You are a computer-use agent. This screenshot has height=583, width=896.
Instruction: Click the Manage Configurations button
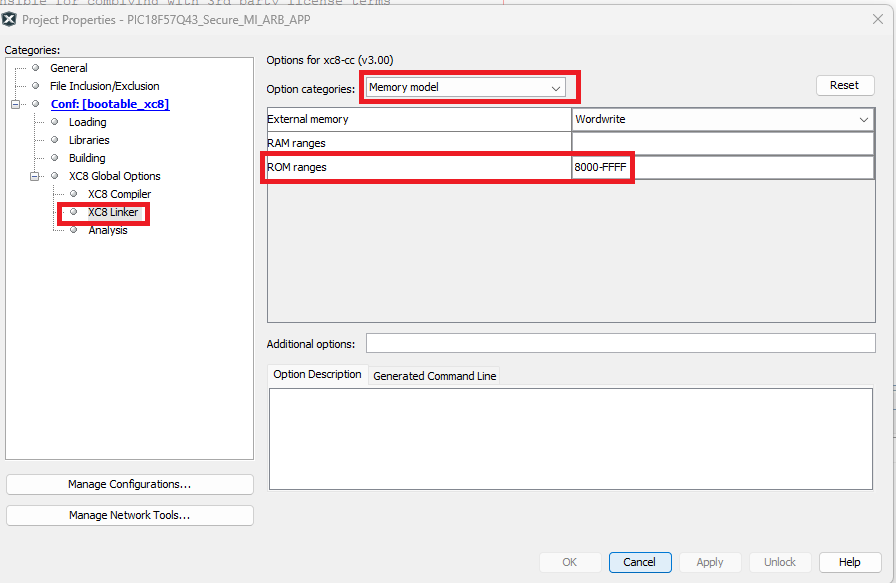pyautogui.click(x=129, y=484)
